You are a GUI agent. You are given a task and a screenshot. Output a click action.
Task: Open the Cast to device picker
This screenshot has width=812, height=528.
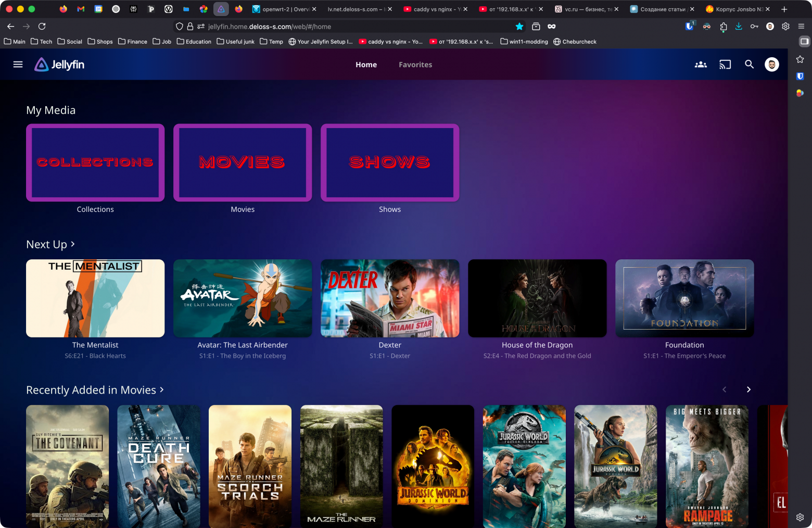pos(725,64)
